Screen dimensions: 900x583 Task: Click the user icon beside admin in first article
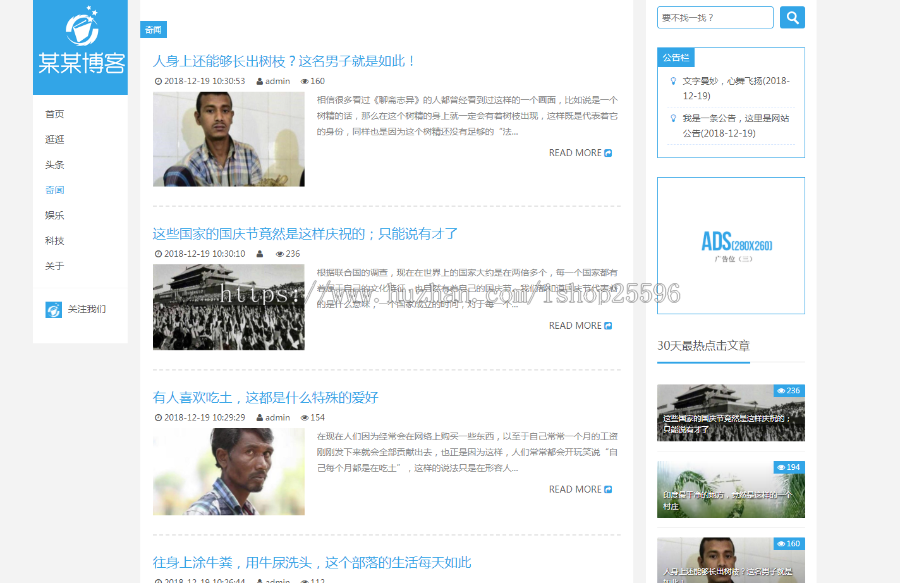259,81
